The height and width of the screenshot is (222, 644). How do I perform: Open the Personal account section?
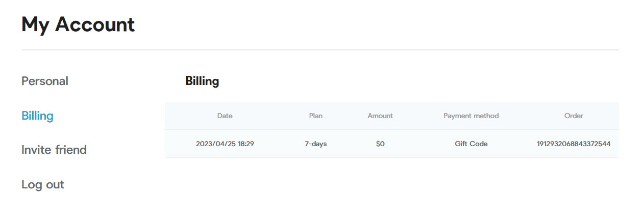click(x=45, y=81)
